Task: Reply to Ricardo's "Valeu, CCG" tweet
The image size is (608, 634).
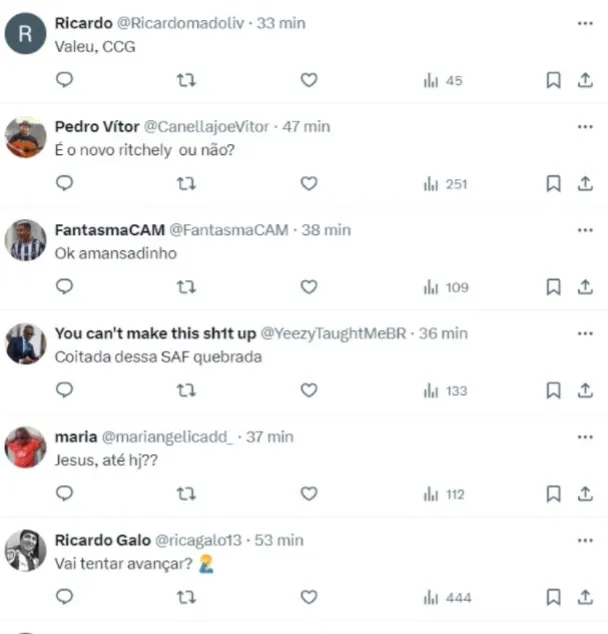Action: point(64,80)
